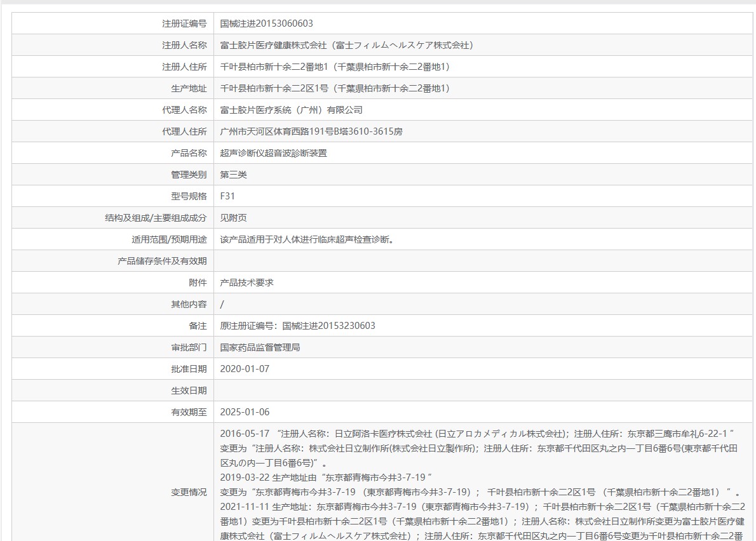Select expiry date 2025-01-06
This screenshot has height=541, width=756.
245,412
